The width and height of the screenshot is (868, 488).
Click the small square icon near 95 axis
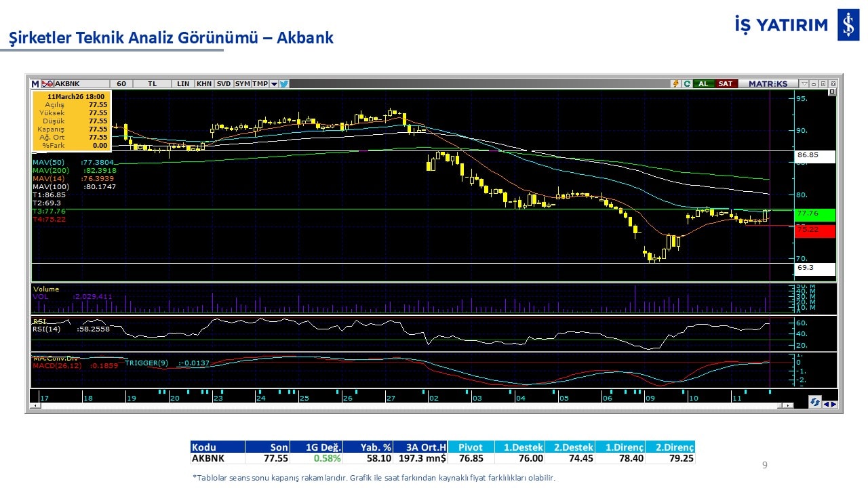[x=832, y=92]
